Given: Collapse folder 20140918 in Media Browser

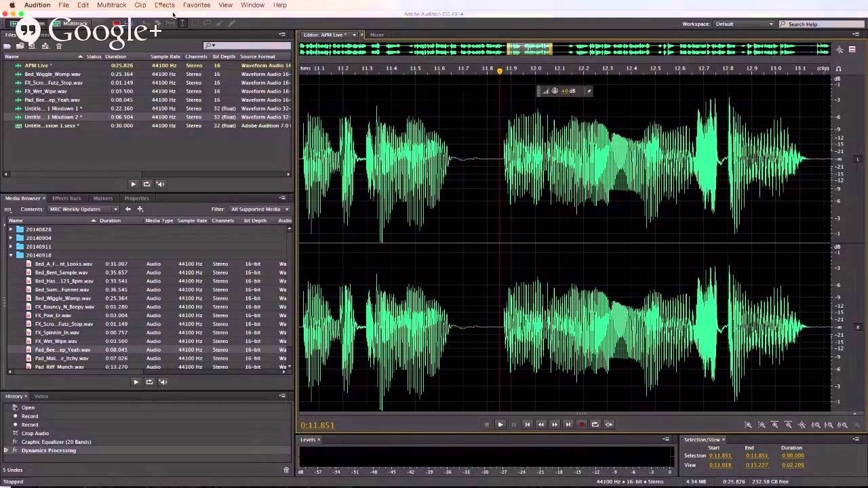Looking at the screenshot, I should pos(11,256).
